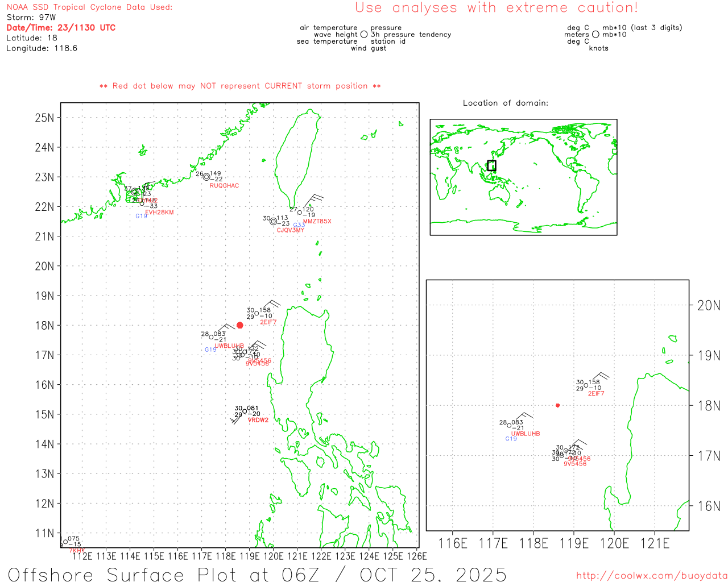The width and height of the screenshot is (728, 582).
Task: Click the blue G33 gust label
Action: (x=299, y=226)
